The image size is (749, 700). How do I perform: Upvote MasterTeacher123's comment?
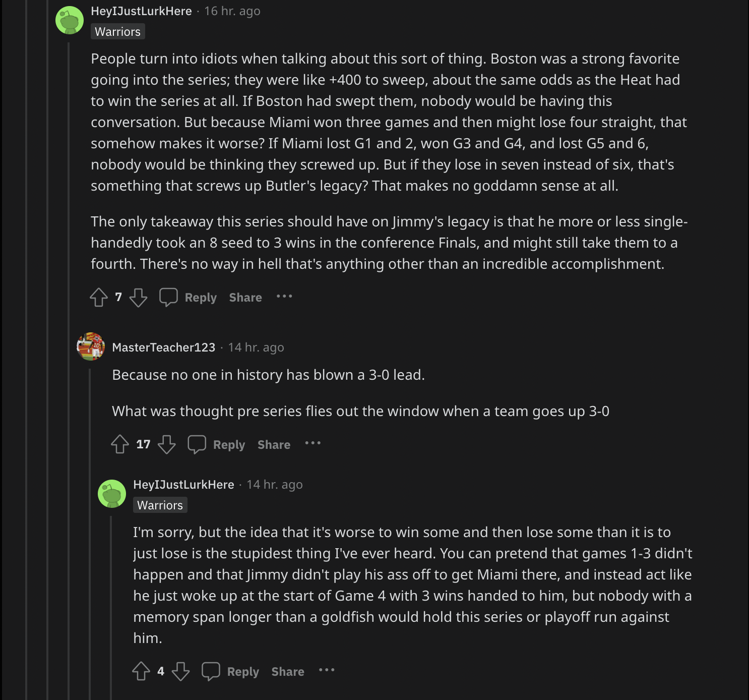click(x=120, y=444)
